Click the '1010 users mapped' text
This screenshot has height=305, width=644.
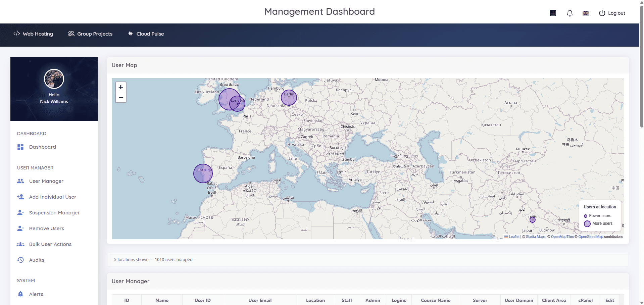174,259
